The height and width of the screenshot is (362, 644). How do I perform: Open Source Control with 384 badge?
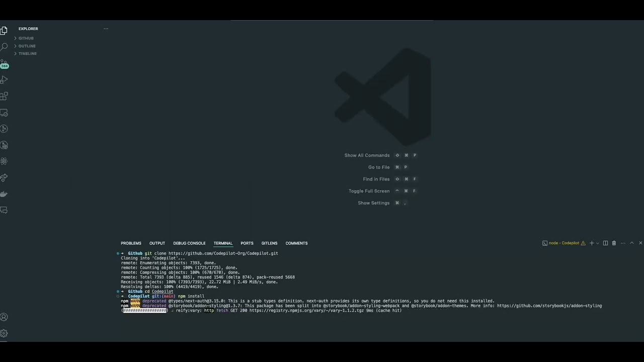click(4, 64)
